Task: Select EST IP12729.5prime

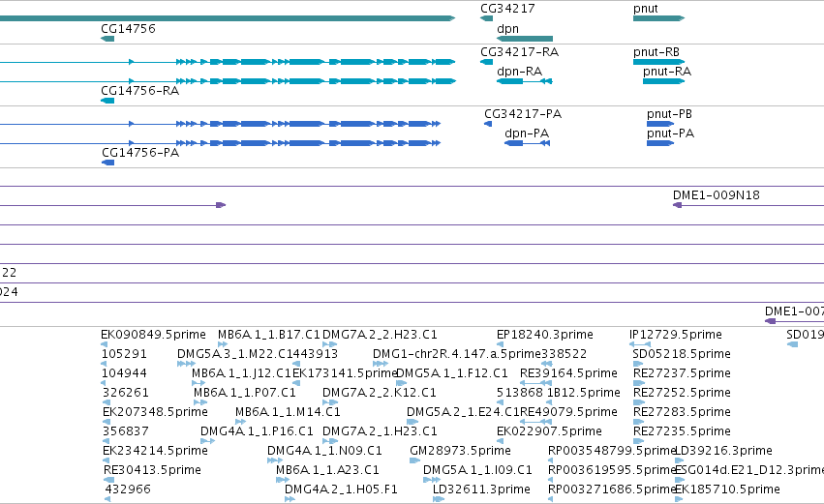Action: point(676,335)
